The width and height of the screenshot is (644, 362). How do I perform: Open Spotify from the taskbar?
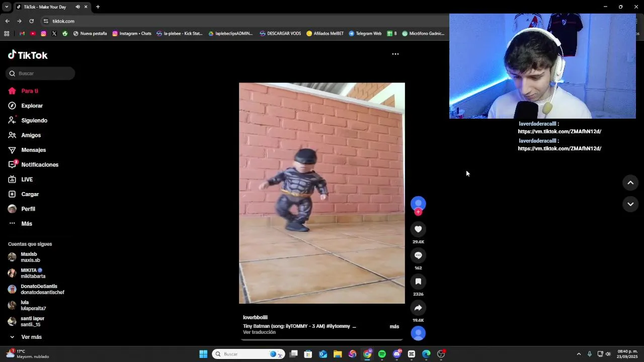382,354
